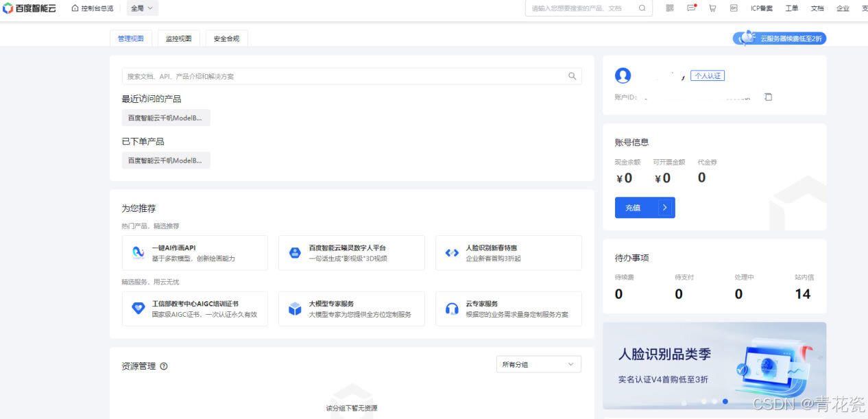This screenshot has width=868, height=419.
Task: Click the top search magnifier icon
Action: (642, 8)
